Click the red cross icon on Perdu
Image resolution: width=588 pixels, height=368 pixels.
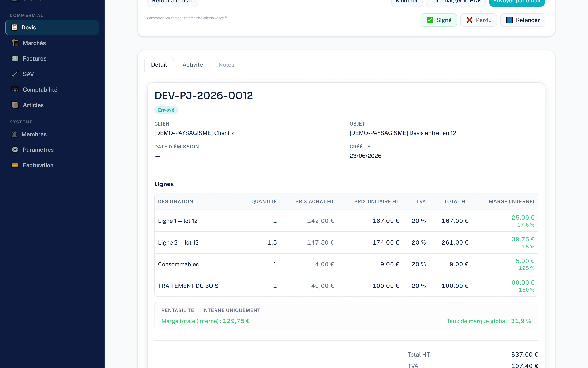pos(469,20)
